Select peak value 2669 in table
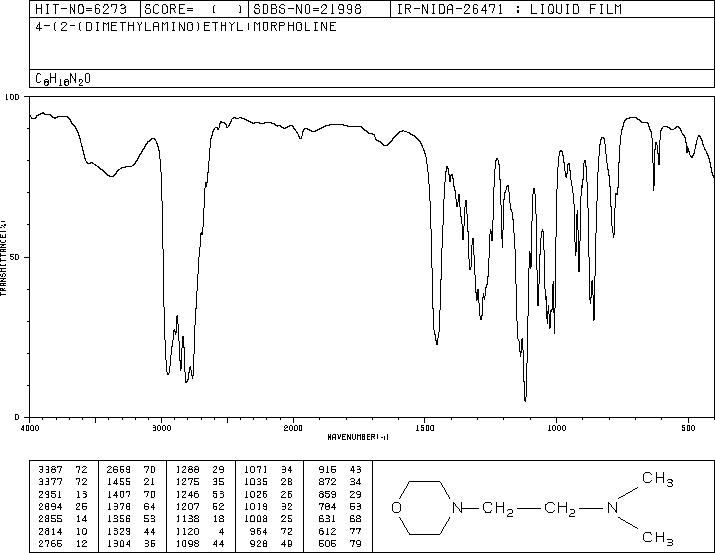 pos(119,470)
